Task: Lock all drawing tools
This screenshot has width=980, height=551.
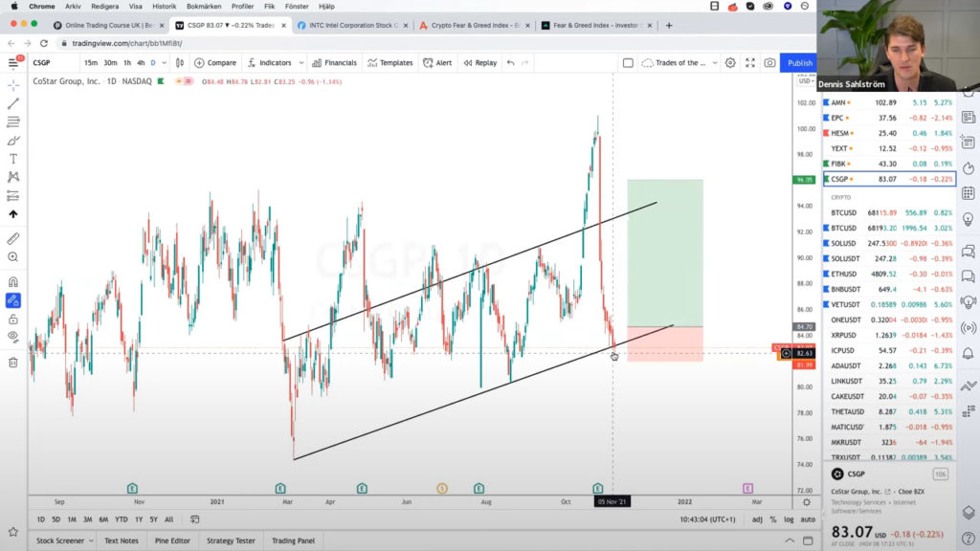Action: click(x=13, y=320)
